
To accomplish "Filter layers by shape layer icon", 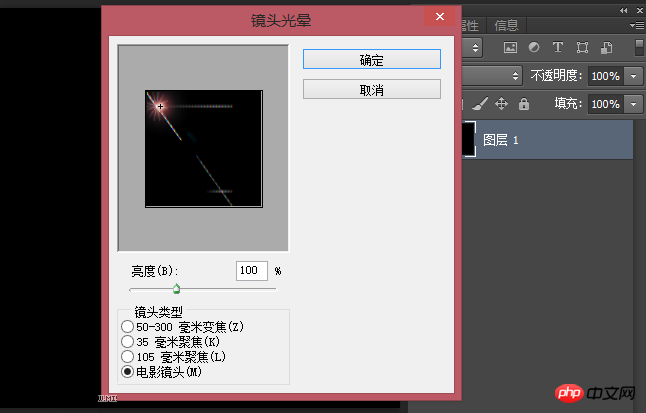I will tap(582, 47).
